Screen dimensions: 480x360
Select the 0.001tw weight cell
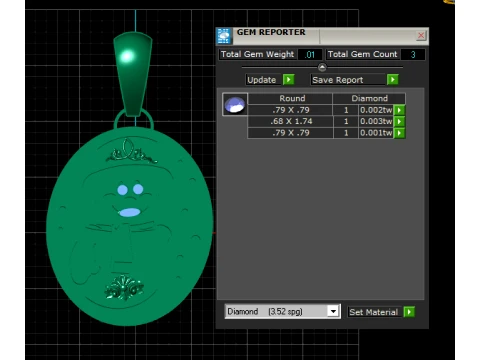[376, 133]
